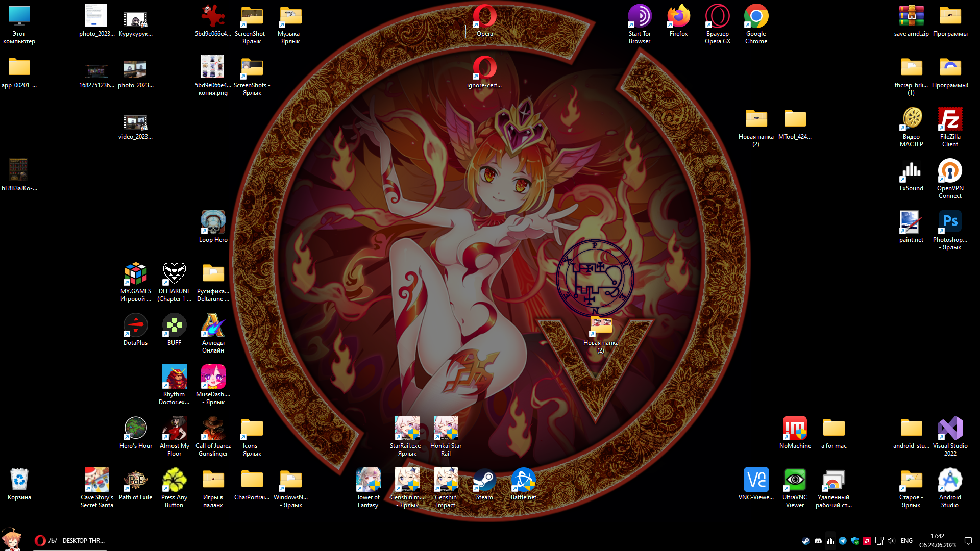Switch the ENG input language indicator
The height and width of the screenshot is (551, 980).
click(906, 541)
